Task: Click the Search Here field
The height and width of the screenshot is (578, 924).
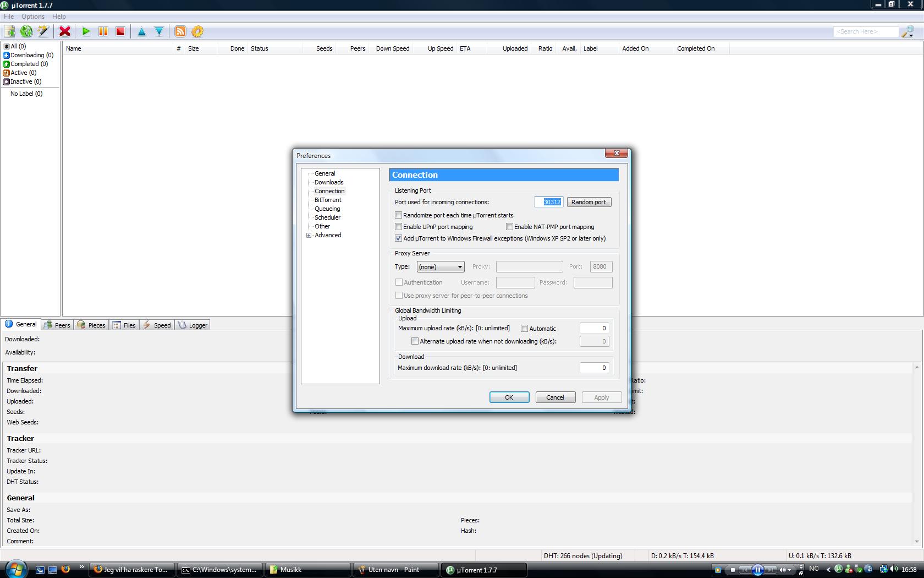Action: click(x=866, y=31)
